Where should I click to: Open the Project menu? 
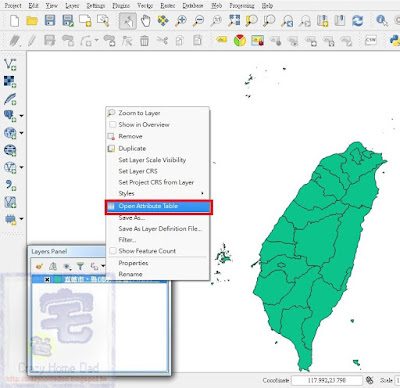click(13, 6)
